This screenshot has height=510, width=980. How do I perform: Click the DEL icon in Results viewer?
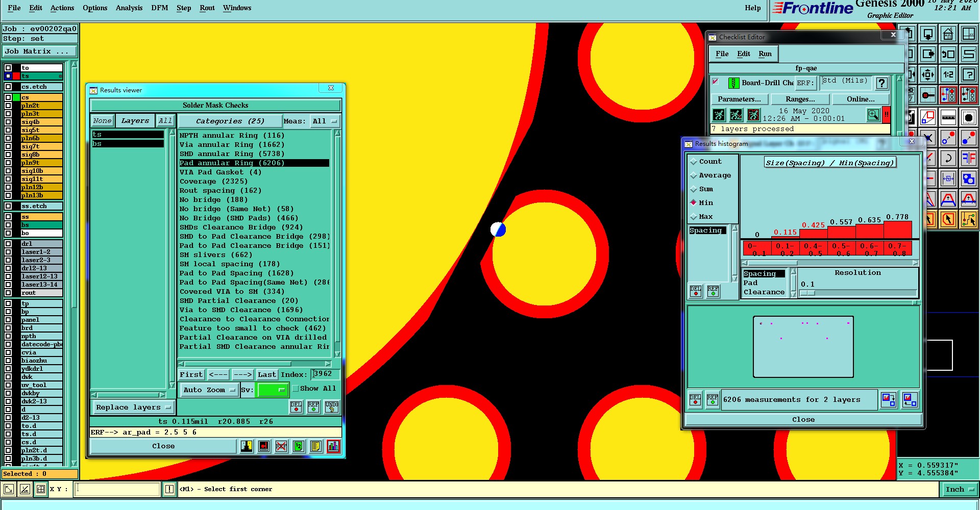pos(296,406)
